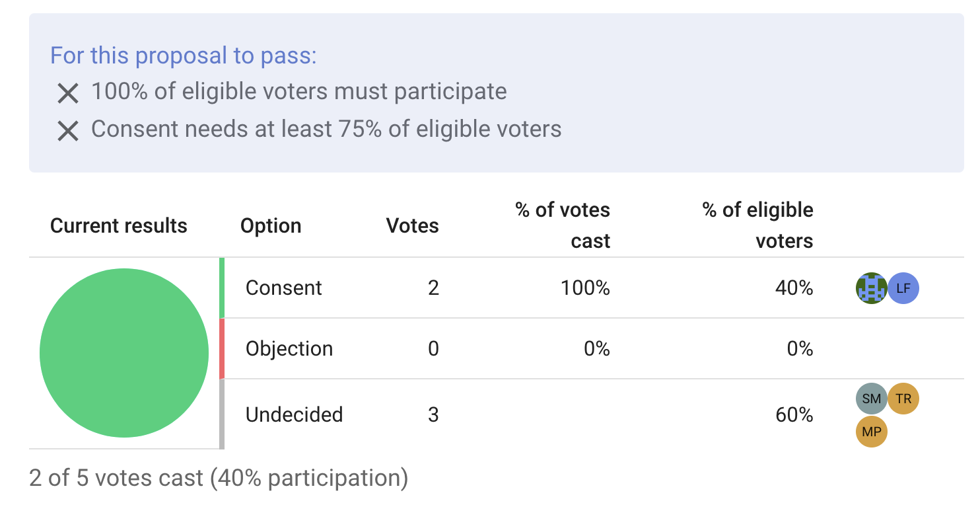980x505 pixels.
Task: Click the LF voter avatar
Action: pyautogui.click(x=903, y=288)
